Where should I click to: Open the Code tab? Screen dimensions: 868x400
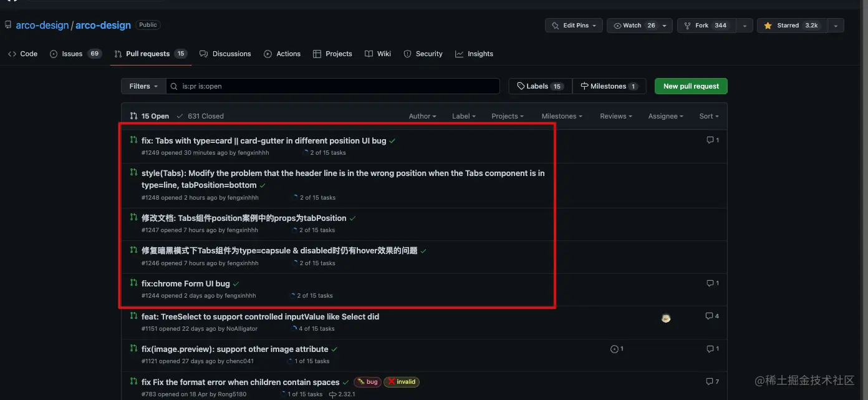(x=23, y=54)
